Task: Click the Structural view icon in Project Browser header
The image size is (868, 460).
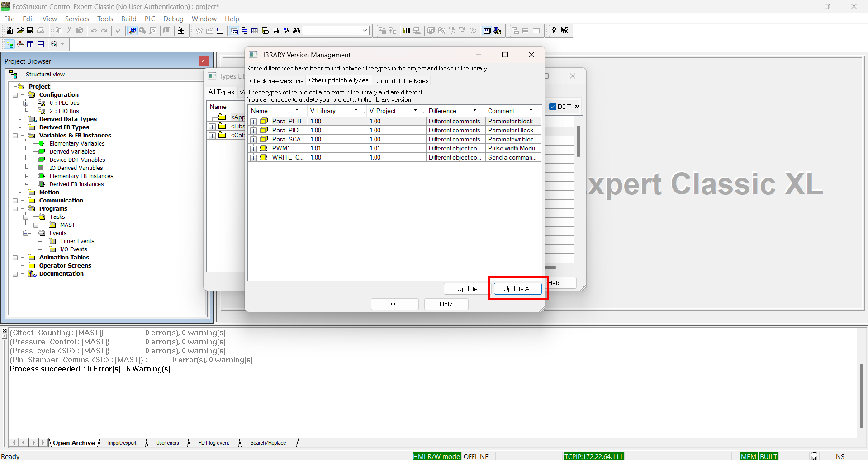Action: [x=13, y=74]
